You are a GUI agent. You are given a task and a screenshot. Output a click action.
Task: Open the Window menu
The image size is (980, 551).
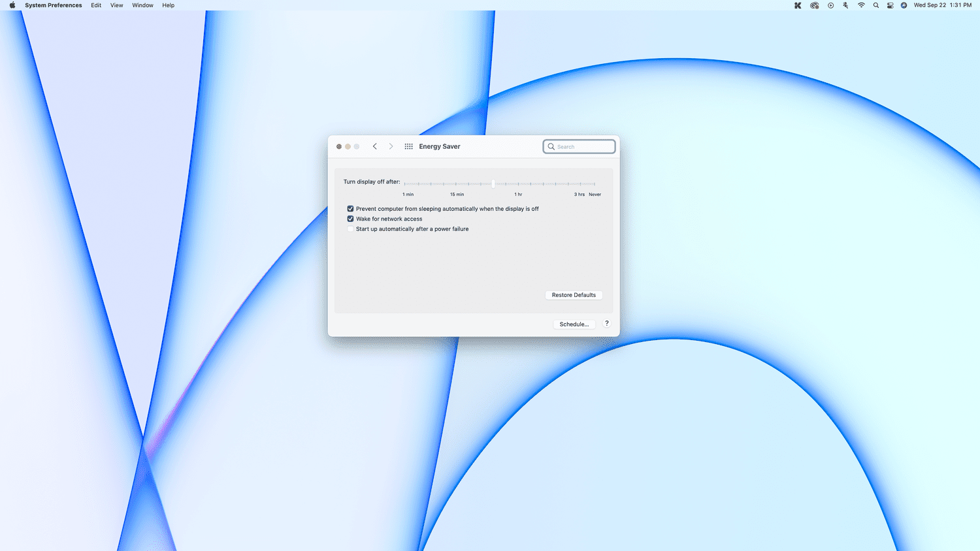tap(142, 5)
